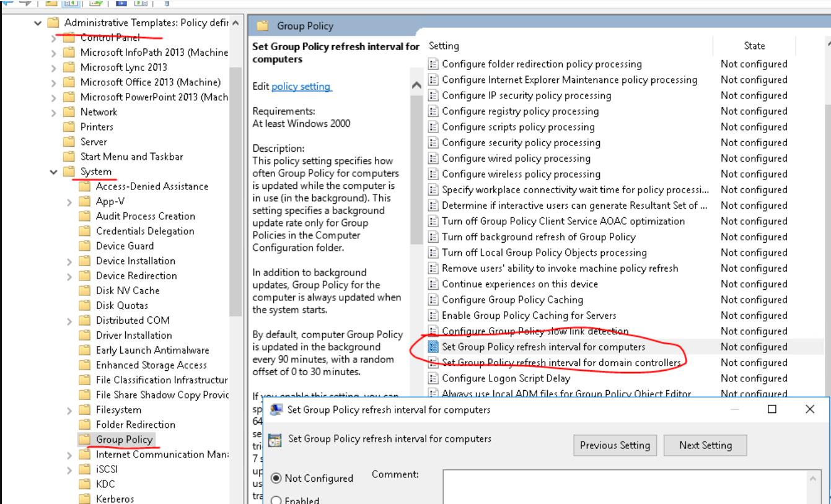831x504 pixels.
Task: Select refresh interval for domain controllers setting
Action: point(561,363)
